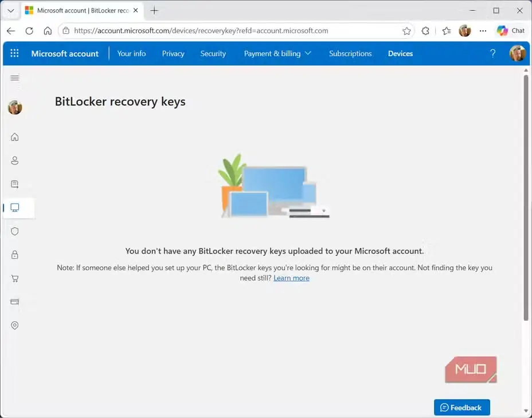Follow the Learn more link
This screenshot has width=532, height=418.
point(291,278)
